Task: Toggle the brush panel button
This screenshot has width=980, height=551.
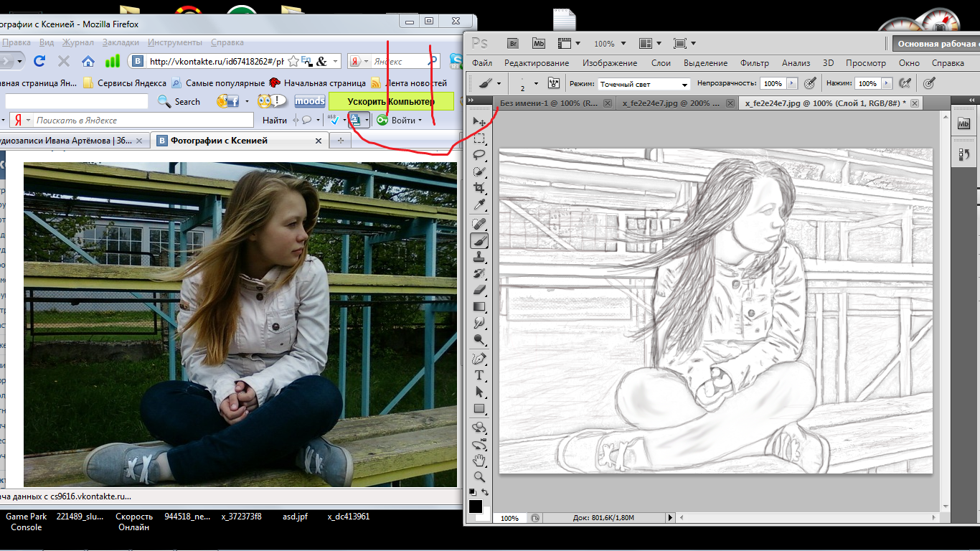Action: click(x=553, y=83)
